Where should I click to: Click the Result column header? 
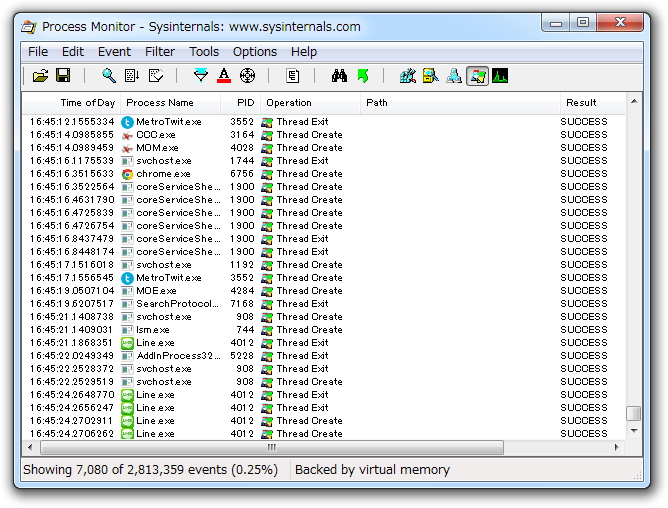(x=593, y=103)
